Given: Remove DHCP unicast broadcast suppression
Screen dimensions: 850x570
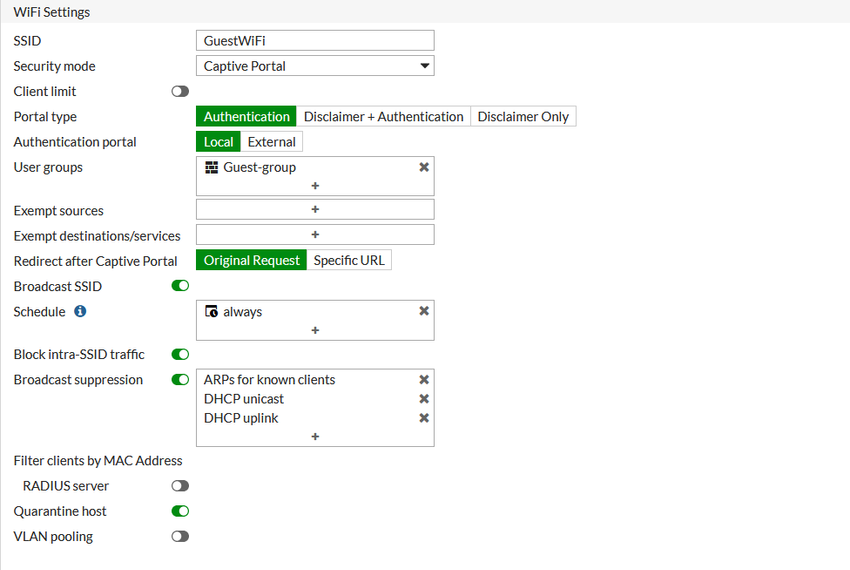Looking at the screenshot, I should 424,399.
